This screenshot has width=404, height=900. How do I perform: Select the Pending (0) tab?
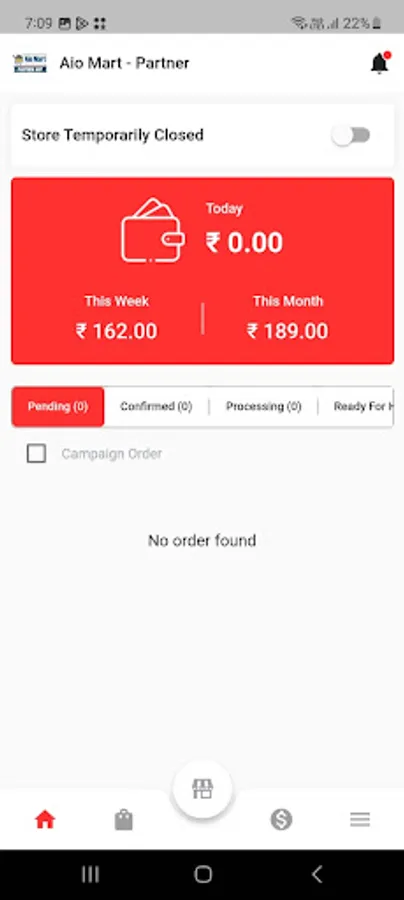[58, 406]
